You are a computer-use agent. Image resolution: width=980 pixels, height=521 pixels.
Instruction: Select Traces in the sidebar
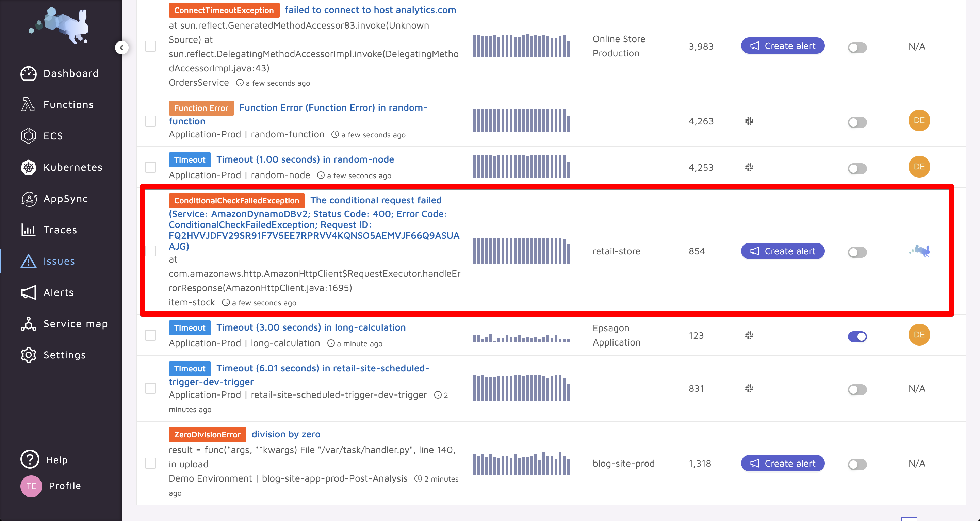click(49, 230)
